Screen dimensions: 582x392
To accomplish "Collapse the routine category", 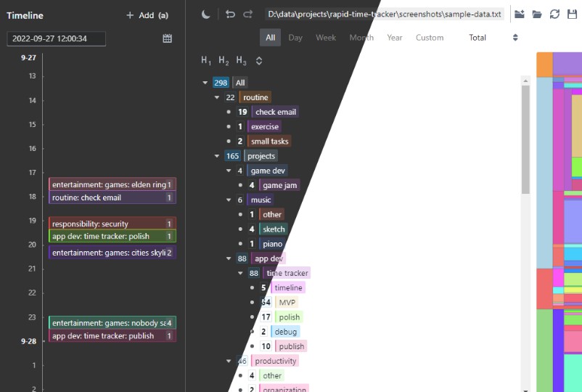I will coord(217,97).
